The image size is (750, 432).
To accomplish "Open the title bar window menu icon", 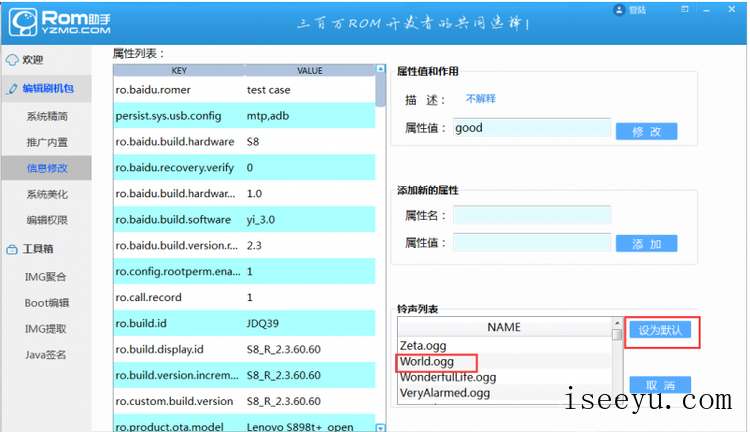I will click(685, 9).
